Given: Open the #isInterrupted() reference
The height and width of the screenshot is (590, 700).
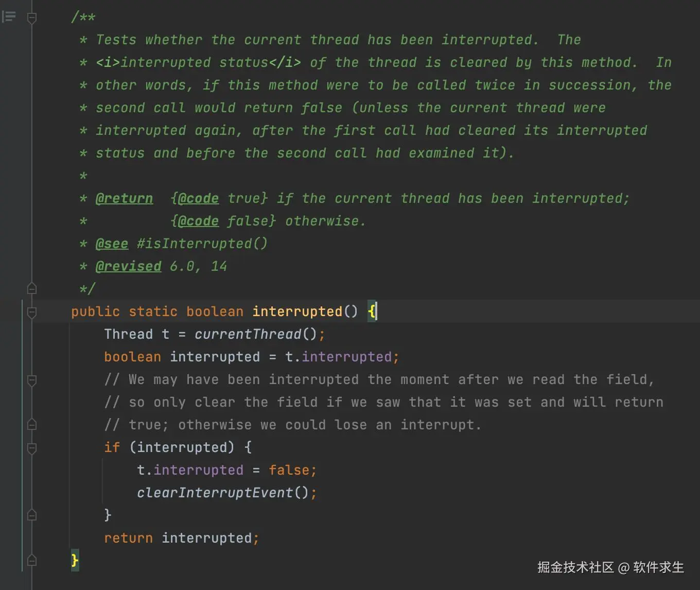Looking at the screenshot, I should point(202,244).
